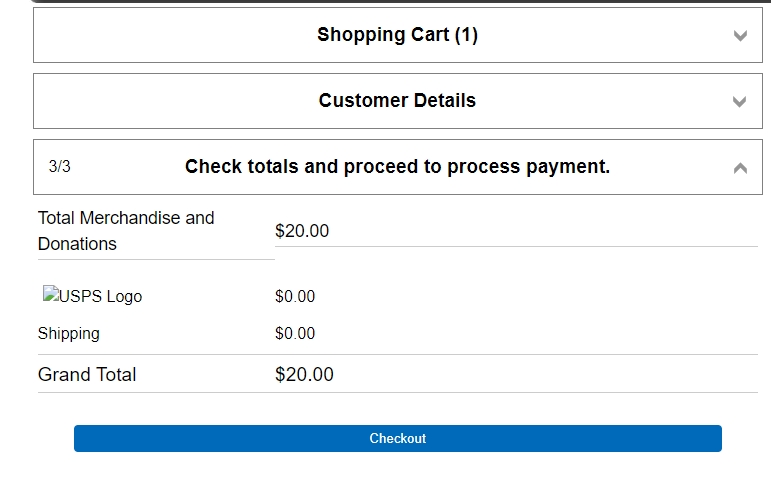Image resolution: width=771 pixels, height=484 pixels.
Task: Click the Grand Total label
Action: tap(87, 375)
